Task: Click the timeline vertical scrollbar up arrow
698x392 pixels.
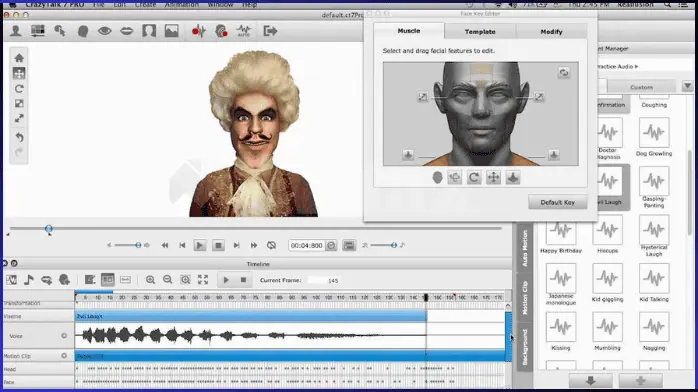Action: coord(508,305)
